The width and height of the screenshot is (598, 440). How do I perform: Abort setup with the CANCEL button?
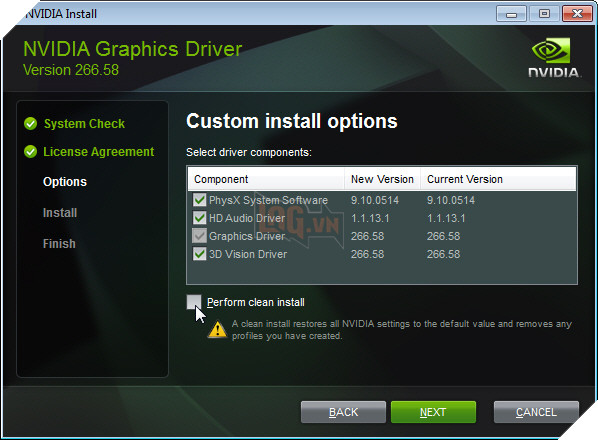coord(536,412)
